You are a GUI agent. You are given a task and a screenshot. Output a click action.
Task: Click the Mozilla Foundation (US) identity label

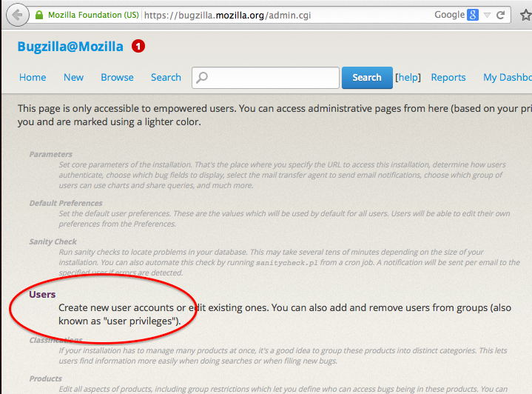(x=93, y=15)
